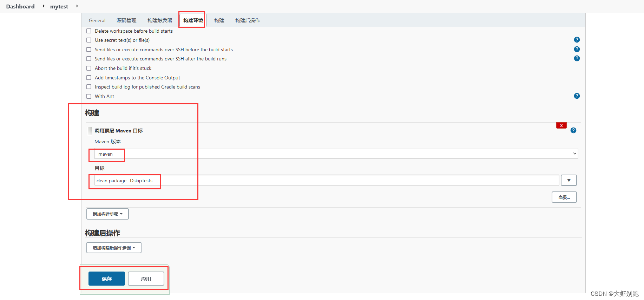Check Delete workspace before build starts
This screenshot has height=300, width=644.
[89, 31]
